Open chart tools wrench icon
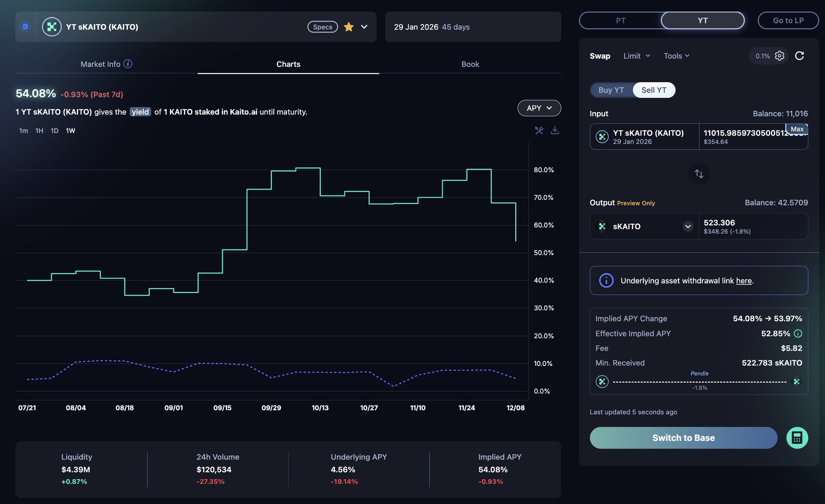The width and height of the screenshot is (825, 504). 539,130
